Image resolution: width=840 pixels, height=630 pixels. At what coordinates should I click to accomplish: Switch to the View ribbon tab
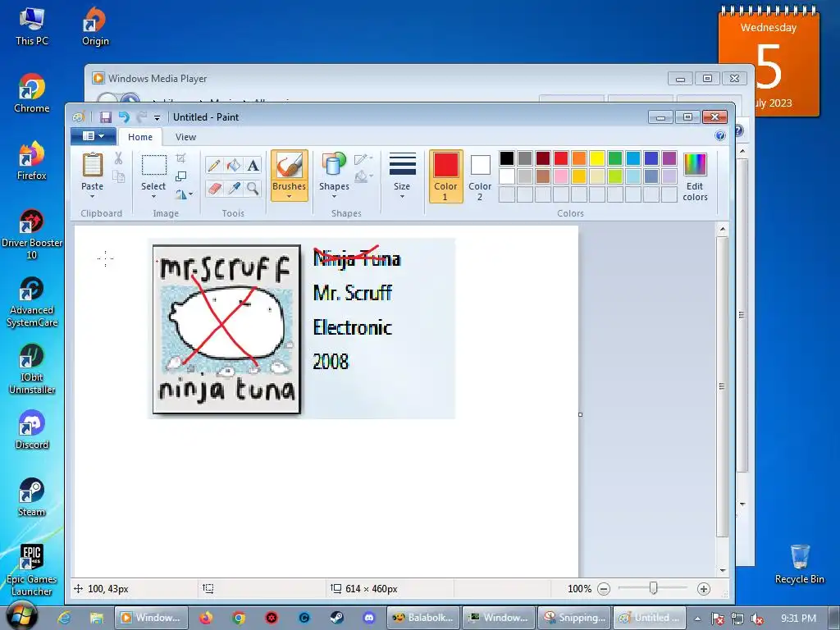coord(186,137)
